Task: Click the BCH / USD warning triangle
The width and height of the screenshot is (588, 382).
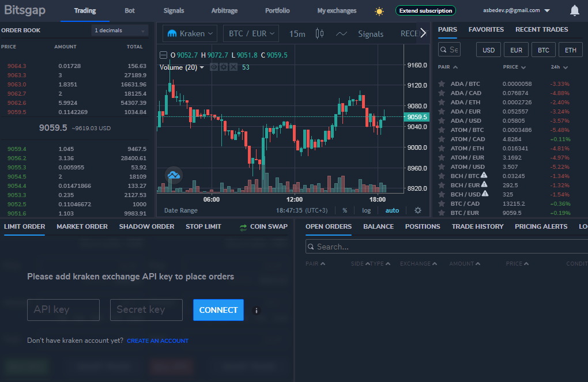Action: [x=485, y=194]
